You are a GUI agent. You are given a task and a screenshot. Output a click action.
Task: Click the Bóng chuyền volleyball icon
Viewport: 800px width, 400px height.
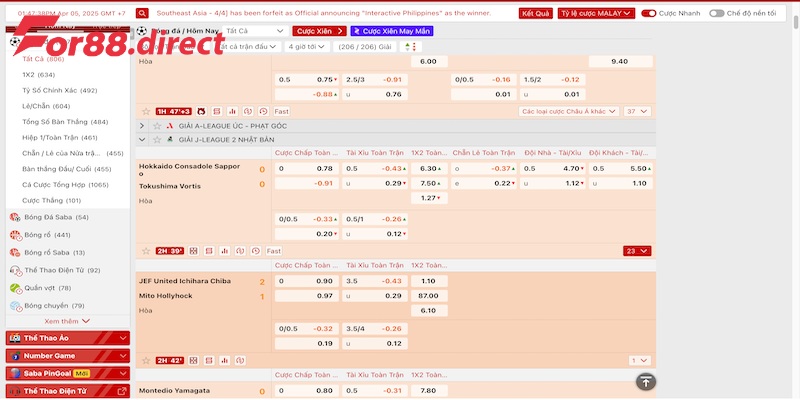tap(15, 305)
